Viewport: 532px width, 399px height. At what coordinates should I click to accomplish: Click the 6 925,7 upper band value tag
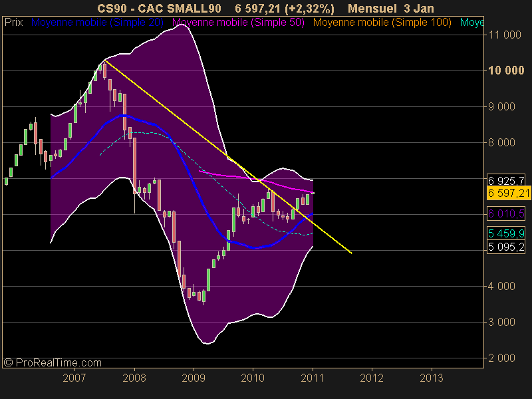(x=506, y=180)
